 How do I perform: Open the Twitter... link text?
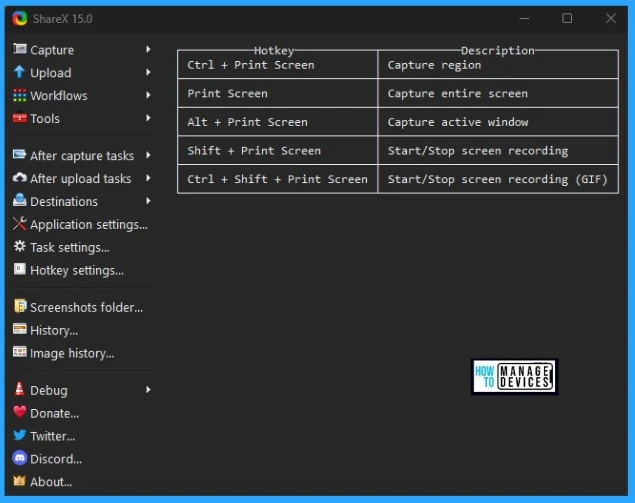53,437
